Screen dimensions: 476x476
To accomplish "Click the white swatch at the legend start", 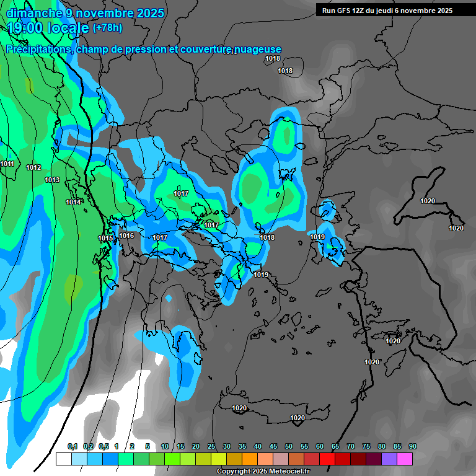I will (x=63, y=459).
